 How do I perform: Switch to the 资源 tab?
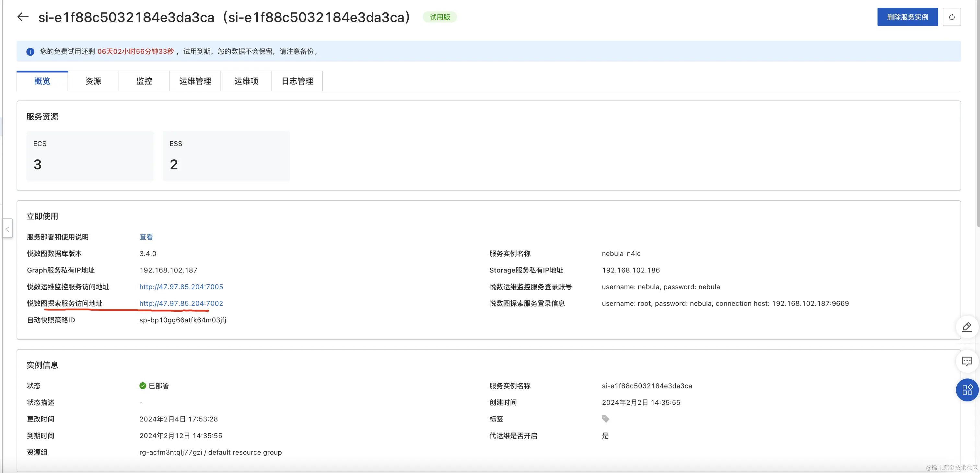tap(93, 81)
